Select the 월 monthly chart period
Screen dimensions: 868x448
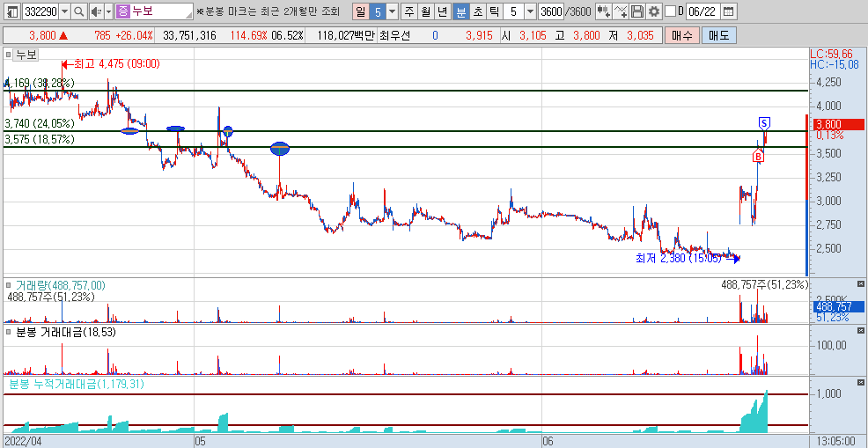(x=426, y=11)
